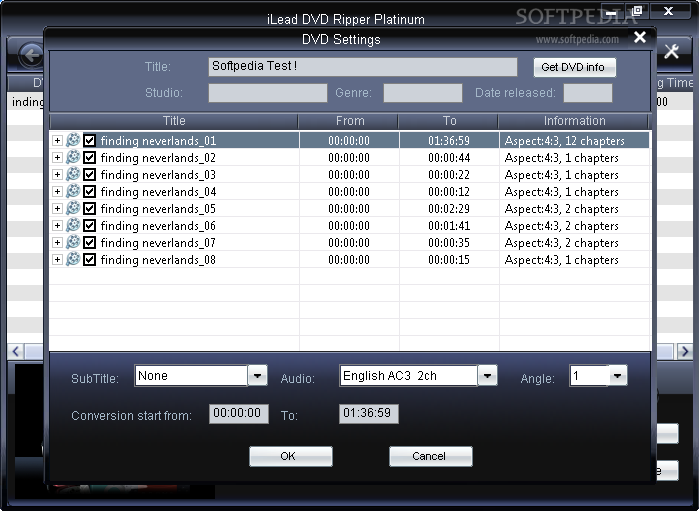Open the wrench settings icon in main window
Viewport: 700px width, 512px height.
[x=671, y=52]
